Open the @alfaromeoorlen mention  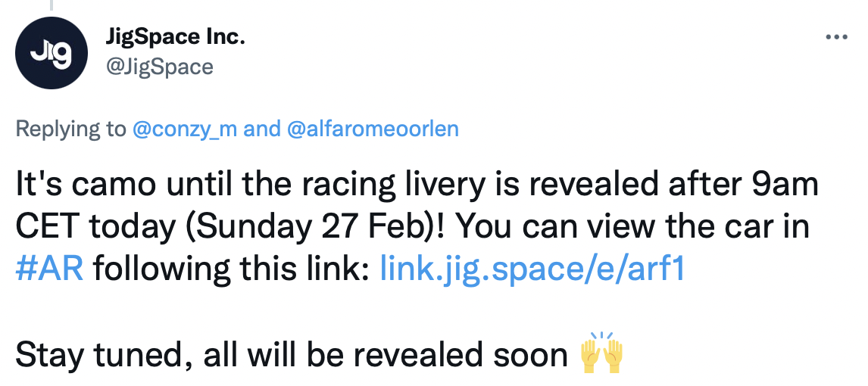pyautogui.click(x=373, y=129)
